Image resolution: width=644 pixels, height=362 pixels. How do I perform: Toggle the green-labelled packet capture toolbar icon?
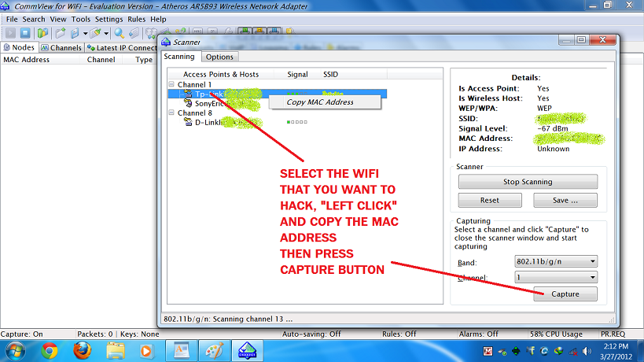[x=245, y=31]
